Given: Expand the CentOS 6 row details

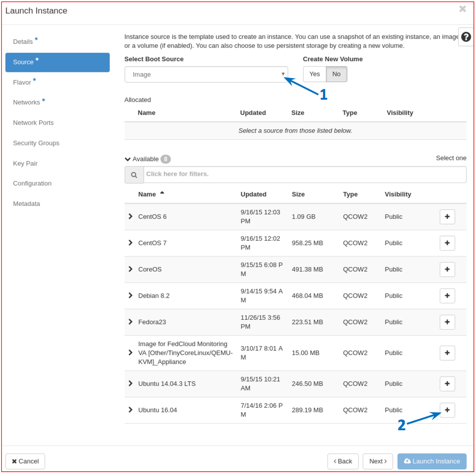Looking at the screenshot, I should click(x=130, y=216).
